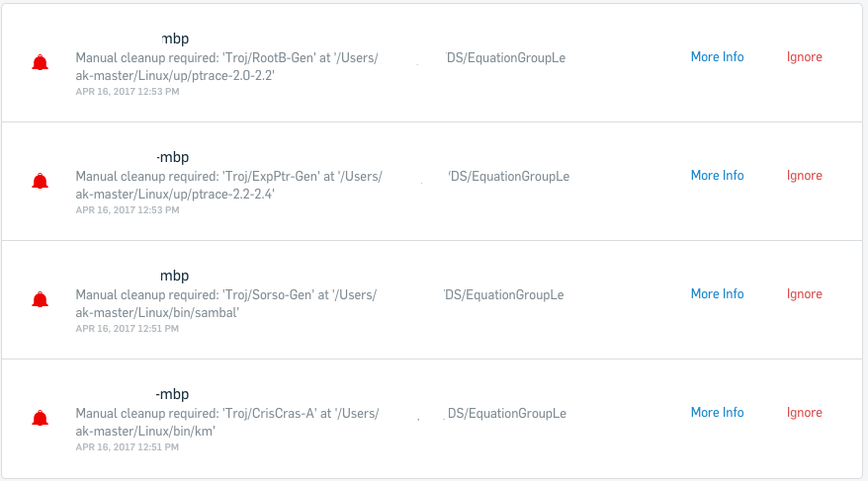View More Info on Troj/Sorso-Gen detection
868x481 pixels.
pos(717,294)
